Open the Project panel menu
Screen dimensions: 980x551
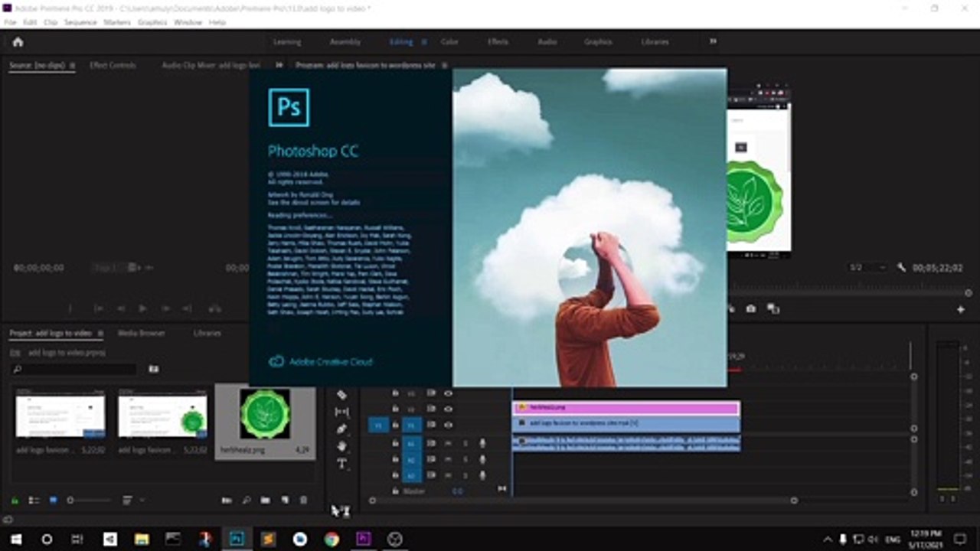[x=100, y=334]
